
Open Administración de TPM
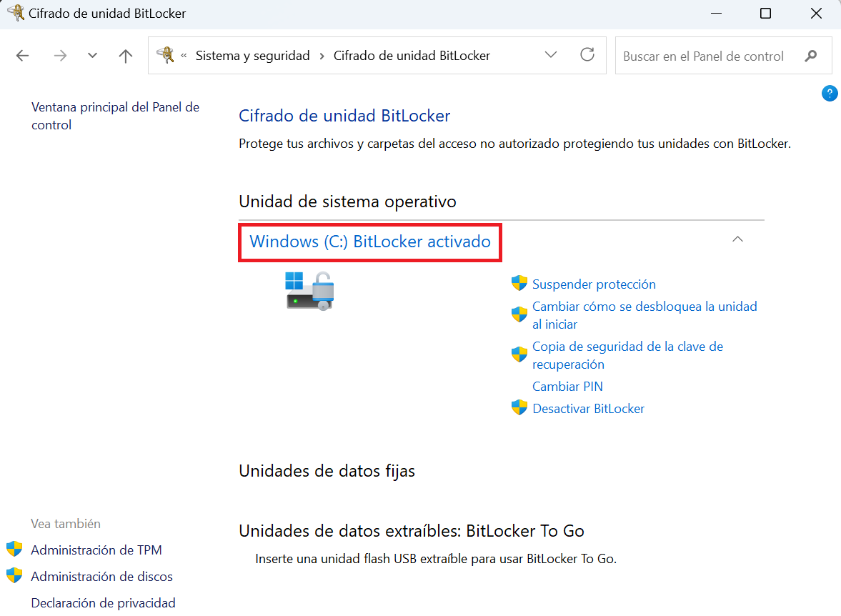(x=96, y=550)
